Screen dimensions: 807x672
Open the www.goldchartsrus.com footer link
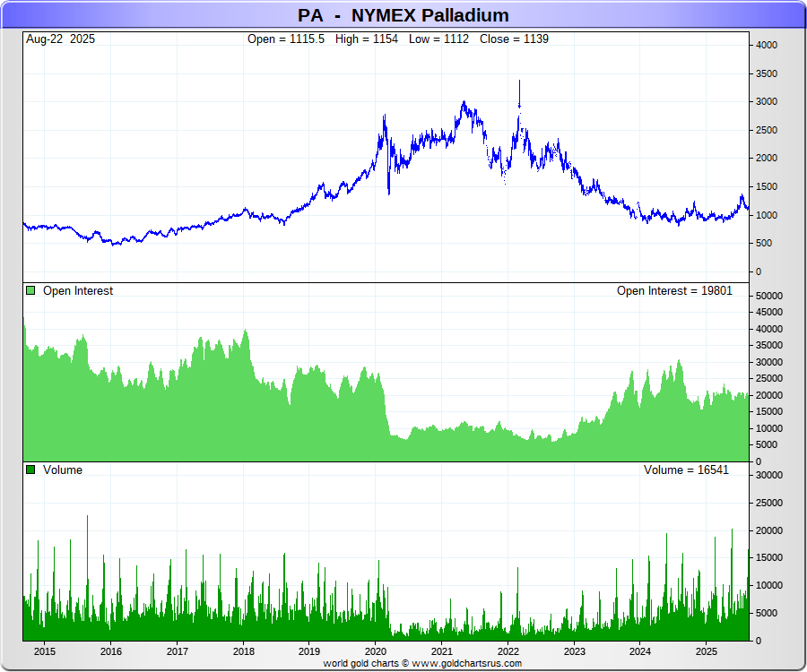[x=466, y=664]
